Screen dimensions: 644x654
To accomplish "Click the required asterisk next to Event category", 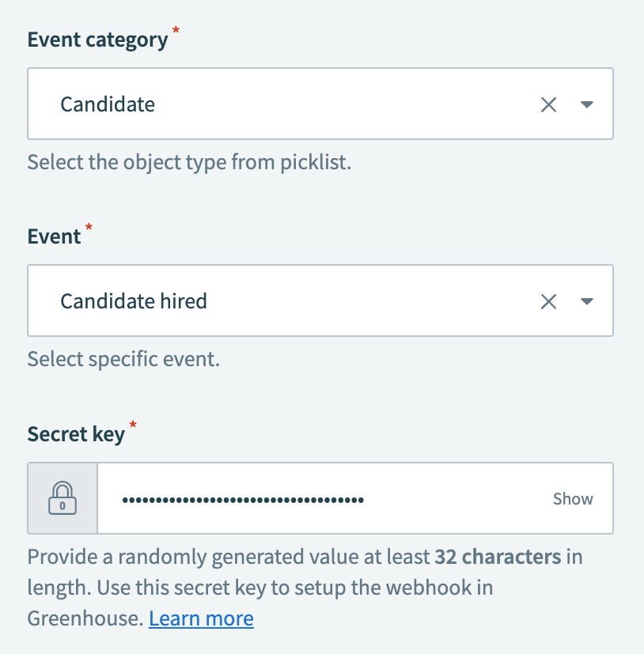I will [x=176, y=32].
